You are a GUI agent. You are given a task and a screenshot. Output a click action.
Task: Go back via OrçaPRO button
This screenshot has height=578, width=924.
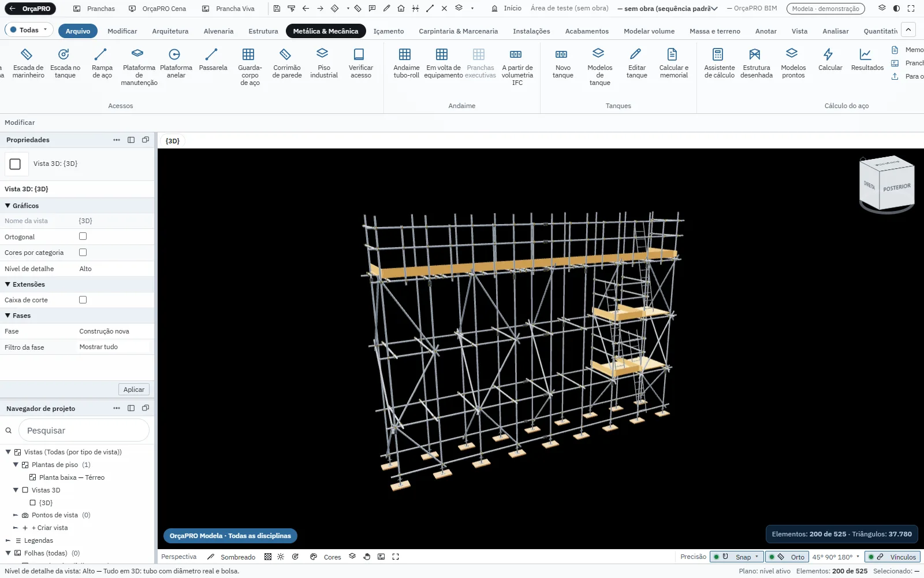pos(30,9)
